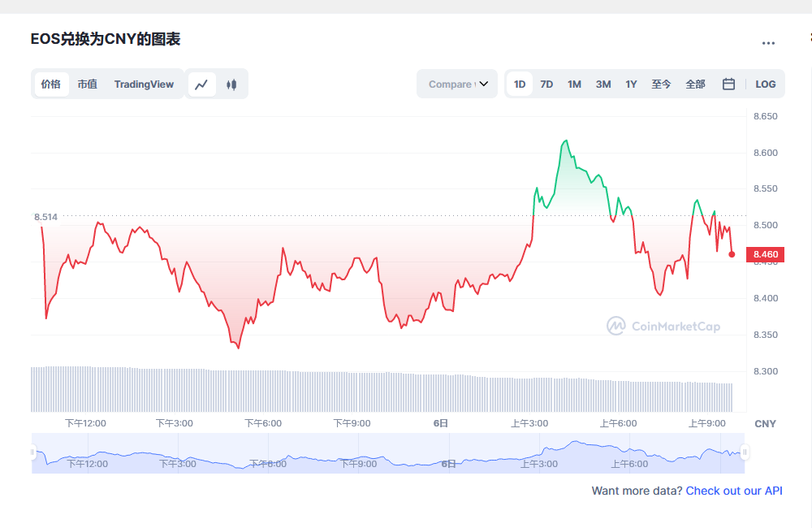Switch to the 市值 tab
Viewport: 812px width, 528px height.
[87, 84]
